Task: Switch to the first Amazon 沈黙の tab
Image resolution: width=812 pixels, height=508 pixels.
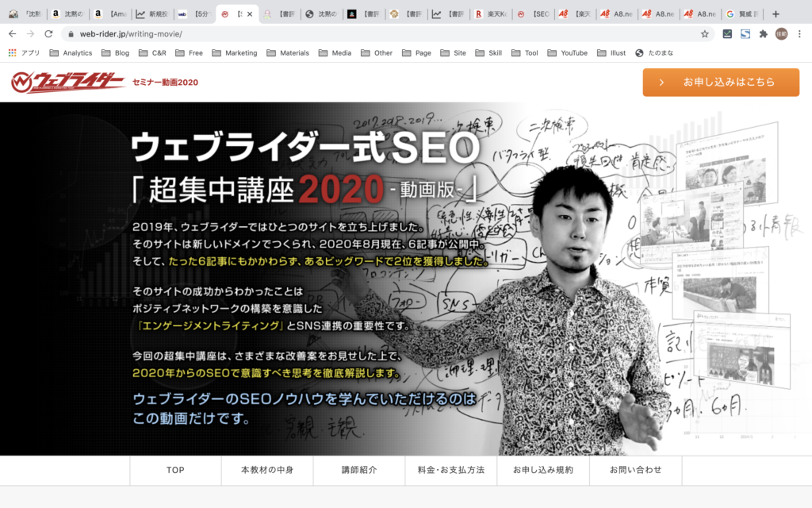Action: [x=67, y=14]
